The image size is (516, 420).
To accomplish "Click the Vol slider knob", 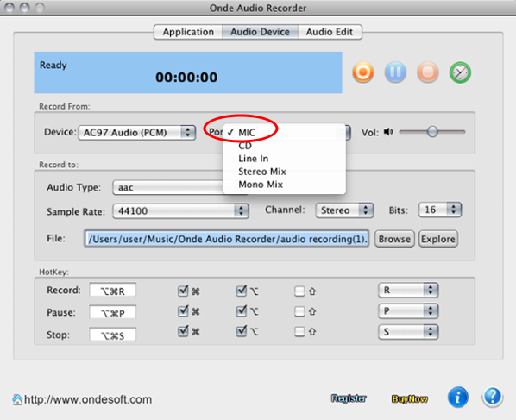I will click(x=432, y=132).
